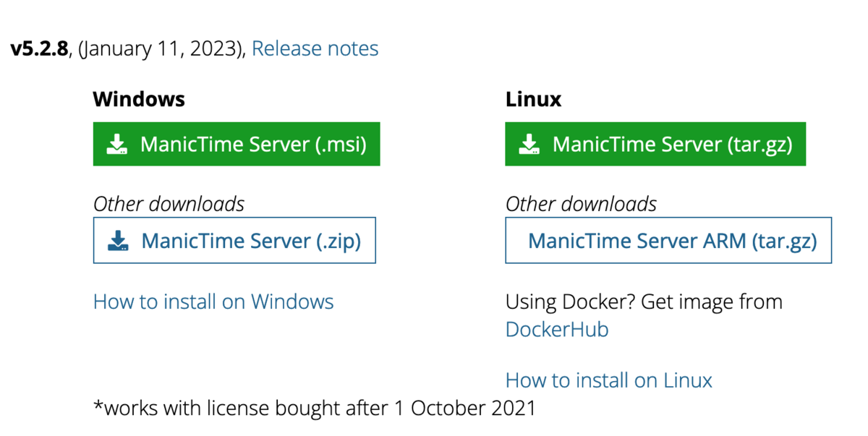868x436 pixels.
Task: Open How to install on Linux
Action: pos(608,380)
